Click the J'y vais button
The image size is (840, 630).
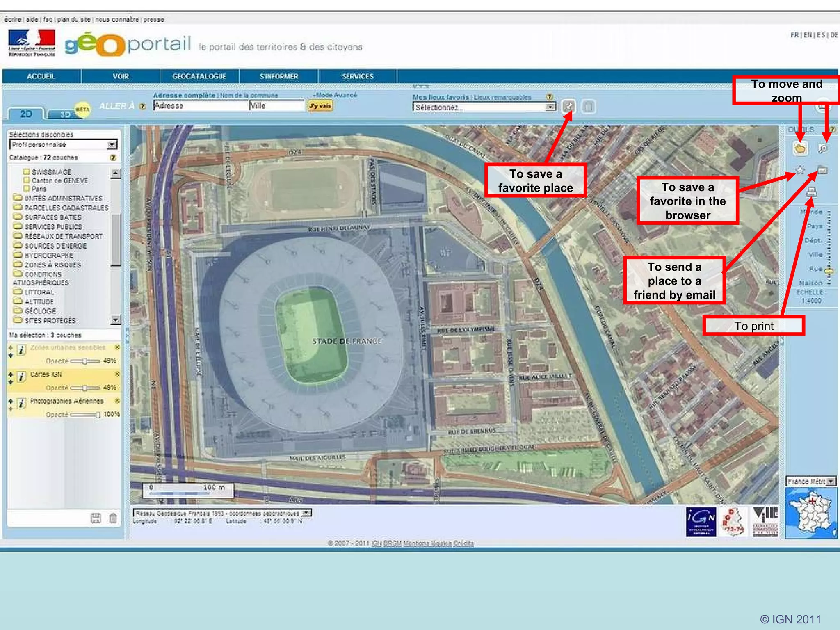coord(320,106)
